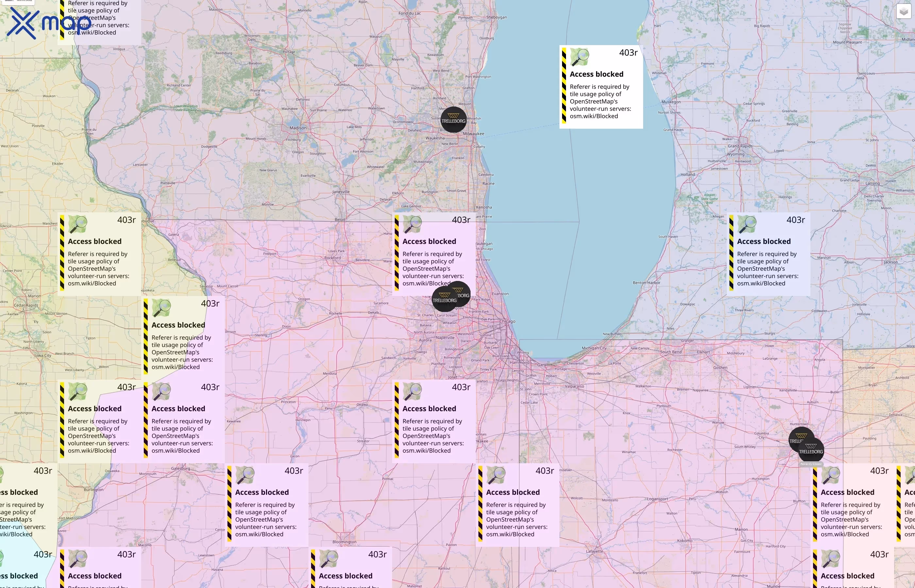The image size is (915, 588).
Task: Click Access blocked tile over Lake Michigan
Action: (602, 87)
